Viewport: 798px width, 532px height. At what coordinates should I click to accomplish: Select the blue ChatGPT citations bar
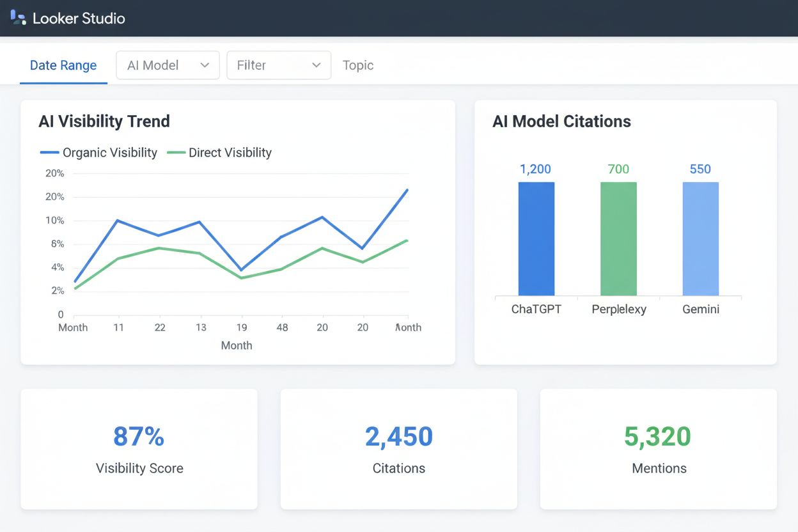coord(536,240)
